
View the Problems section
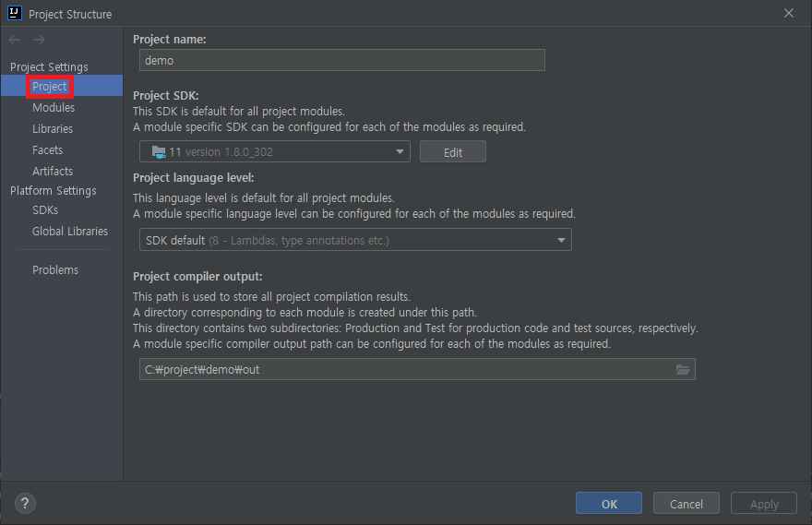tap(55, 270)
